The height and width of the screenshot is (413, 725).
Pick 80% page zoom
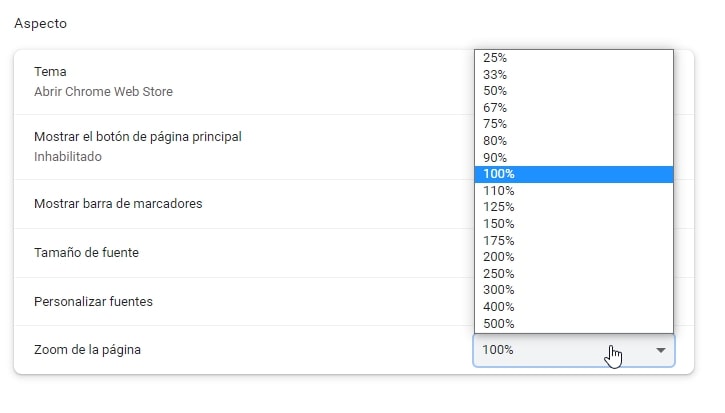pyautogui.click(x=574, y=141)
